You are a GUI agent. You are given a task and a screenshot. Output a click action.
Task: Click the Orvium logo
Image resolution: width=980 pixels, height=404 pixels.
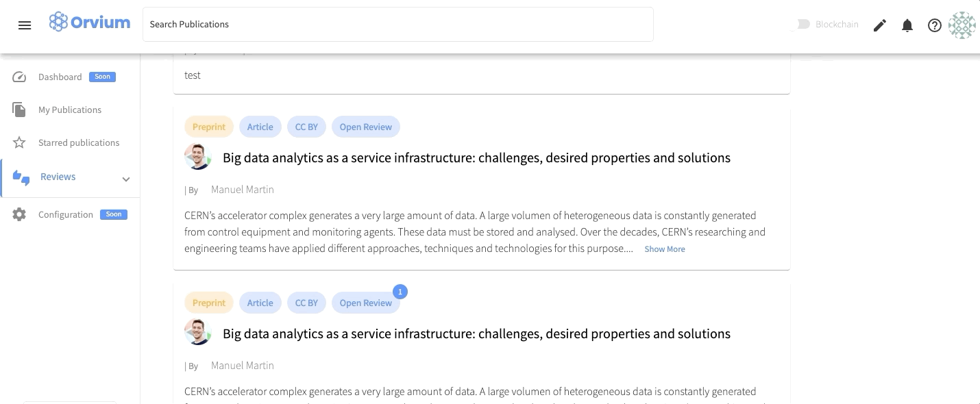tap(90, 23)
